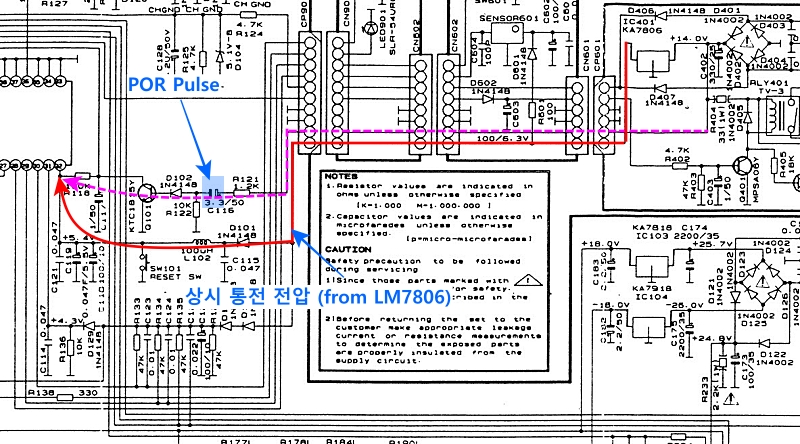
Task: Click the MPSA06Y transistor symbol
Action: click(x=740, y=171)
